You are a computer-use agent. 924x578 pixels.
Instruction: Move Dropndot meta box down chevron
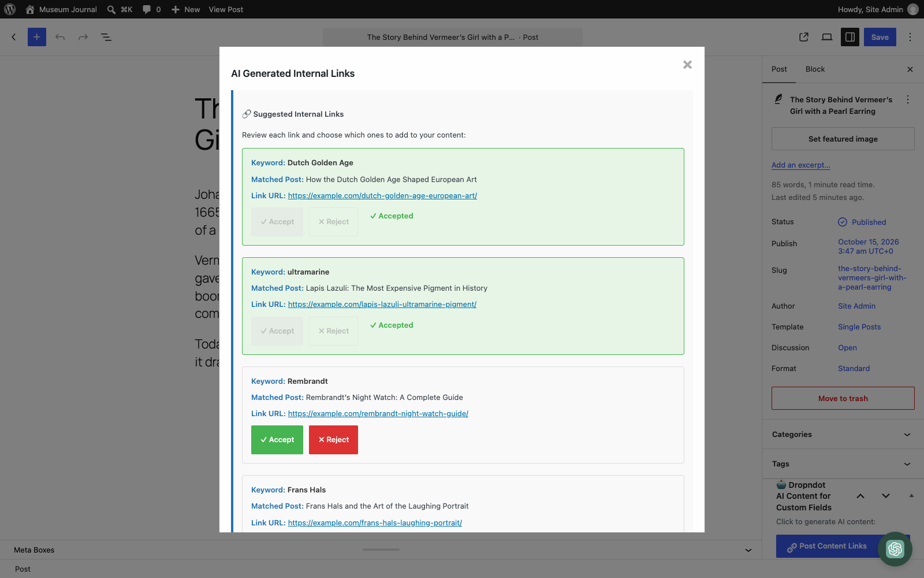pos(886,496)
